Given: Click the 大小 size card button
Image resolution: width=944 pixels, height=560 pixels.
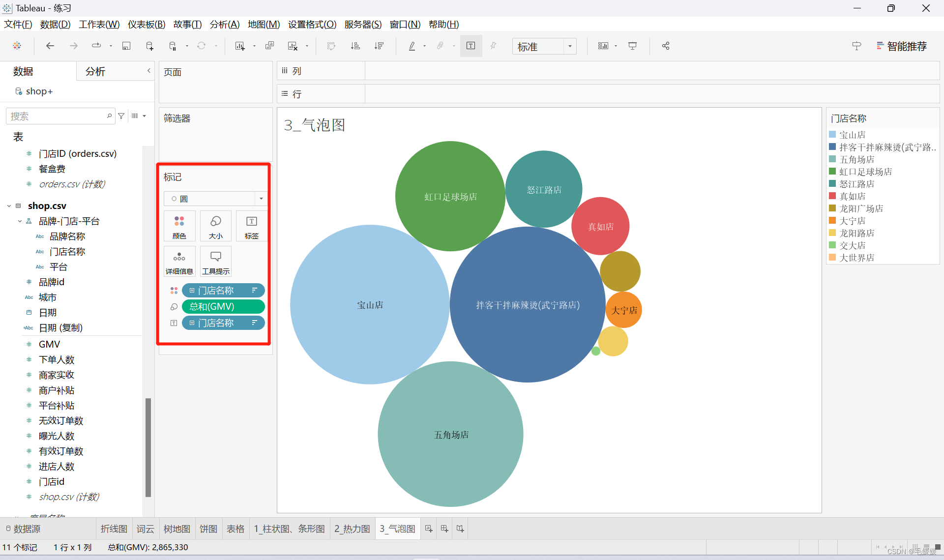Looking at the screenshot, I should click(216, 226).
